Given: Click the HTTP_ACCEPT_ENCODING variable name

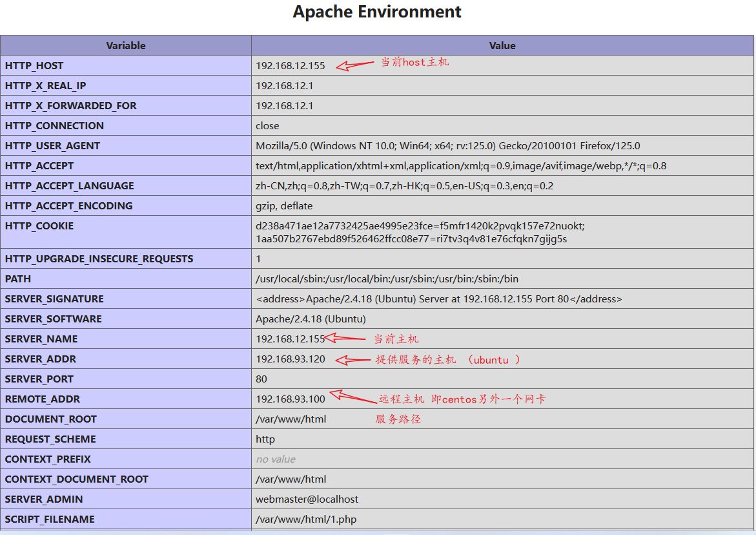Looking at the screenshot, I should pyautogui.click(x=68, y=205).
